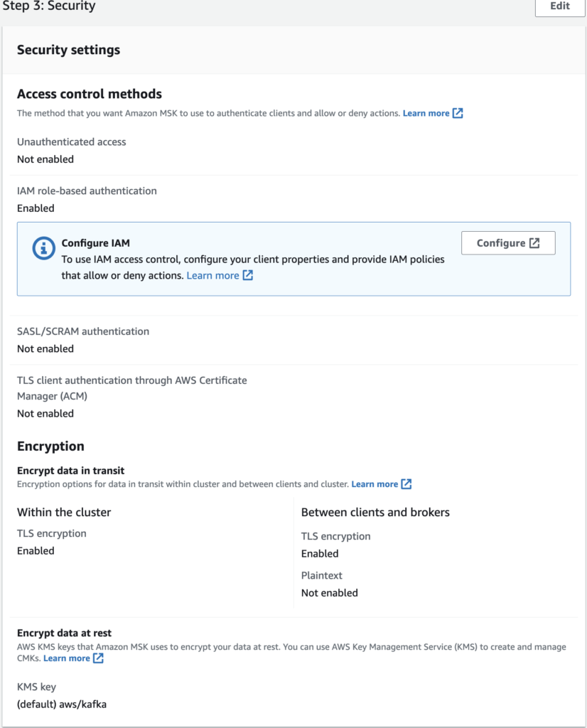This screenshot has height=728, width=587.
Task: Click the blue info icon in Configure IAM box
Action: pos(44,248)
